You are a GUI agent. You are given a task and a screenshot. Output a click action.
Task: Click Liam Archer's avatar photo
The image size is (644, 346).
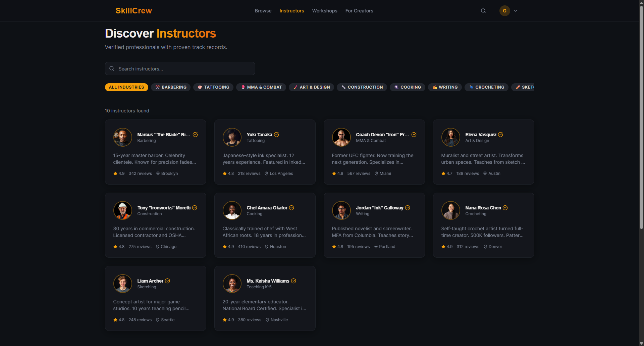[123, 284]
